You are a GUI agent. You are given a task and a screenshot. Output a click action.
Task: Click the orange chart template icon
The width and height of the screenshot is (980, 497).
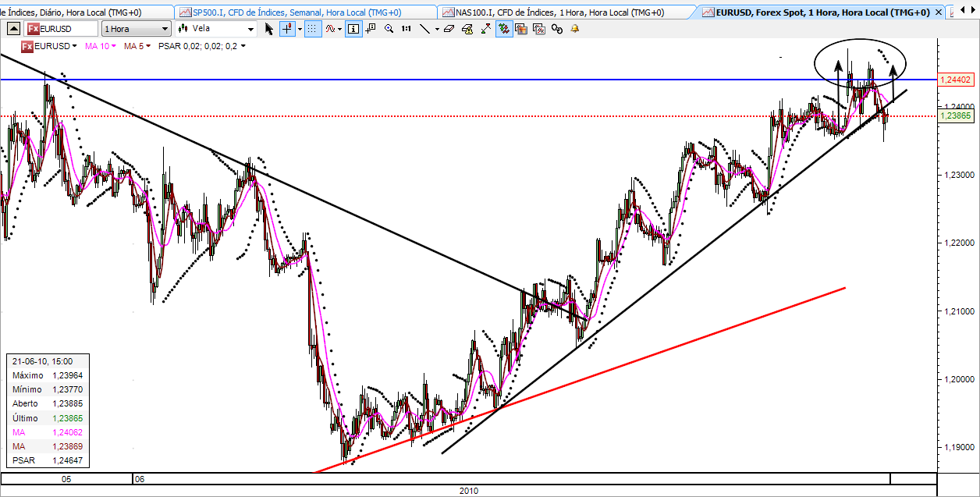pyautogui.click(x=521, y=28)
